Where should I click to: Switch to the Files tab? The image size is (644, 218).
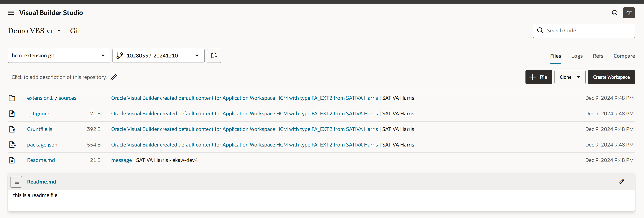(x=555, y=56)
